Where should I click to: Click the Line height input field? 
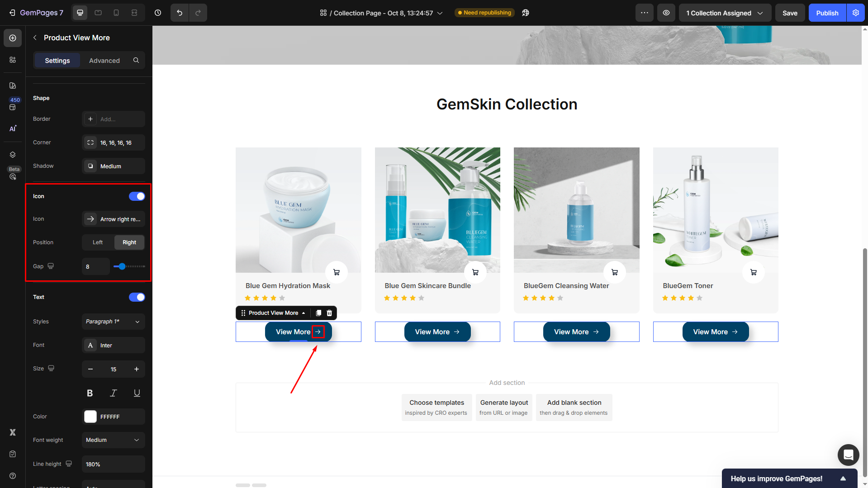pos(114,464)
